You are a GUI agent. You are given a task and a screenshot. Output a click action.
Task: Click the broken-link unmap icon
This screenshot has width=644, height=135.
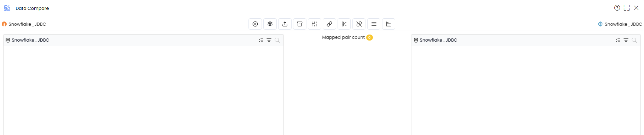coord(359,24)
